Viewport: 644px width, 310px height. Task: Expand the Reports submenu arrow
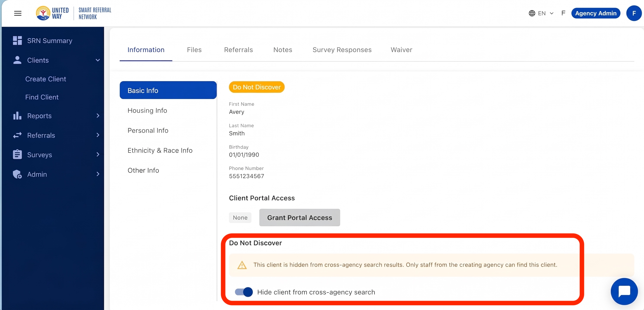[x=98, y=115]
